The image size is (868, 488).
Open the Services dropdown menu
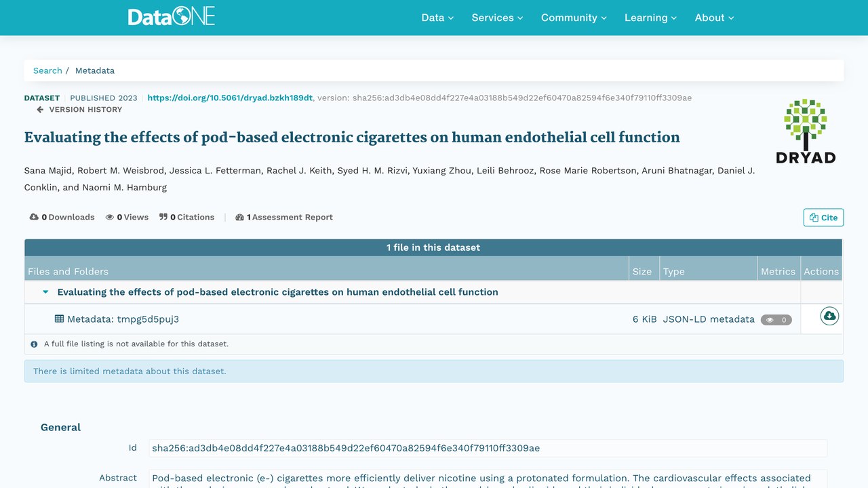tap(497, 18)
